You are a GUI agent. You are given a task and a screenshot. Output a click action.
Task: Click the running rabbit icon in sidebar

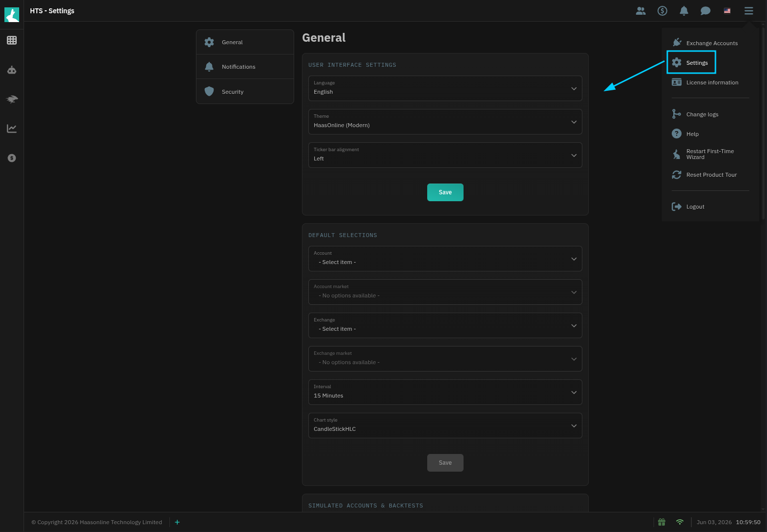pyautogui.click(x=12, y=99)
